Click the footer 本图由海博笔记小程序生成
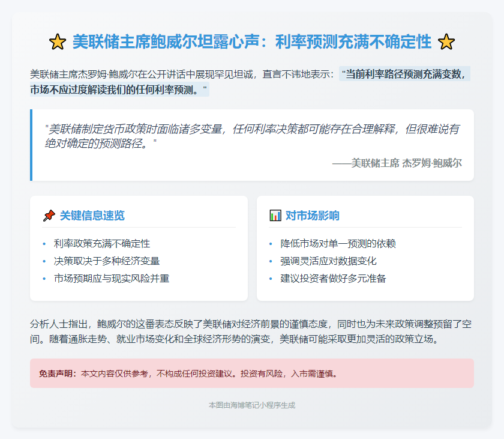 252,405
